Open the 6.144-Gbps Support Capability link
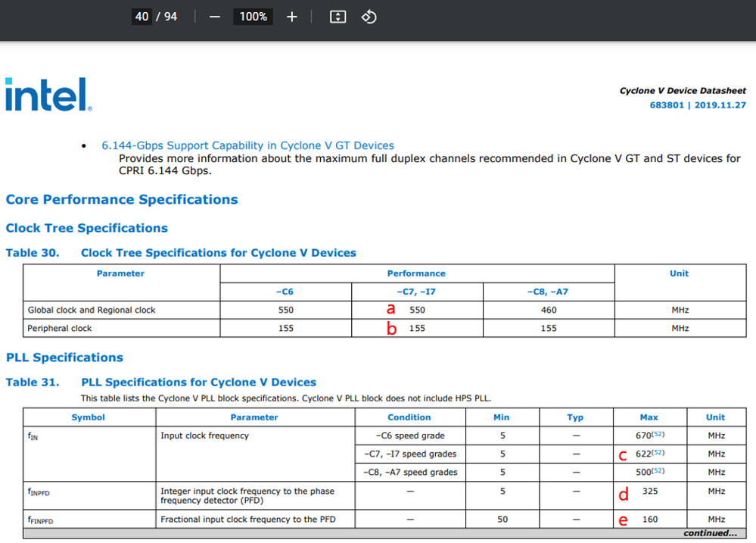 [x=247, y=145]
